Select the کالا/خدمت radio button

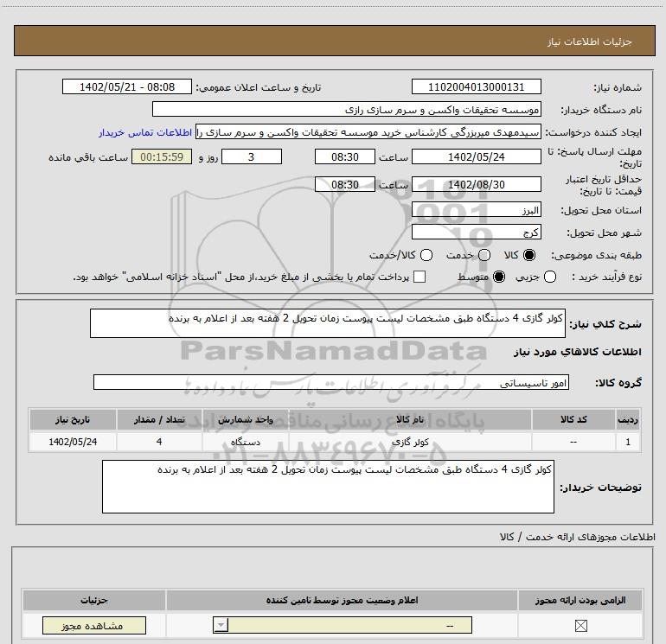click(426, 255)
